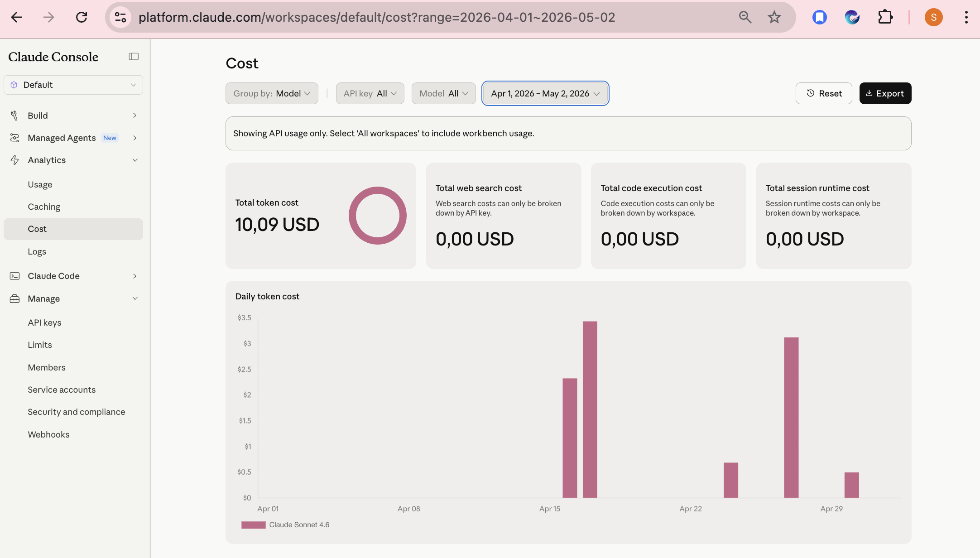Click the Build wrench icon
980x558 pixels.
point(14,115)
